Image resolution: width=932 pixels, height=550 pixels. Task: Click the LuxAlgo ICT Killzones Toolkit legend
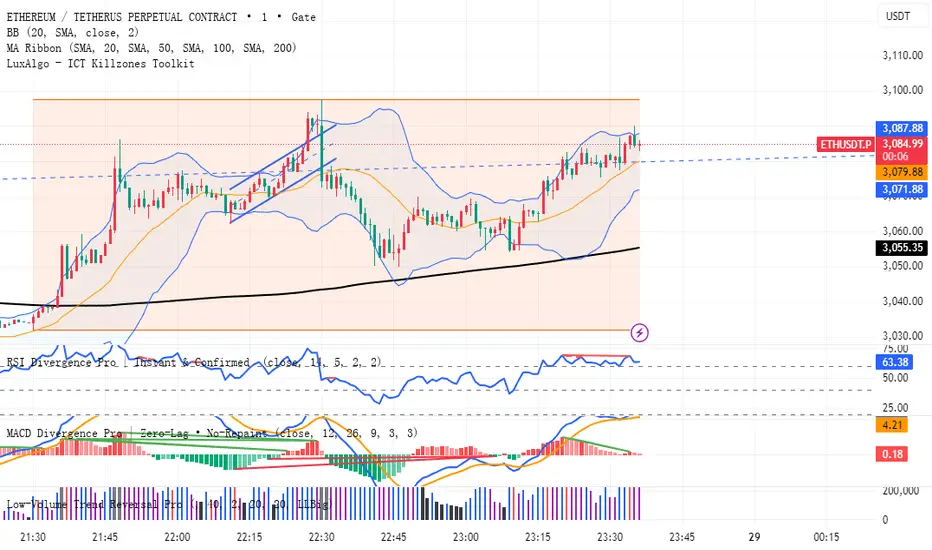click(x=100, y=64)
